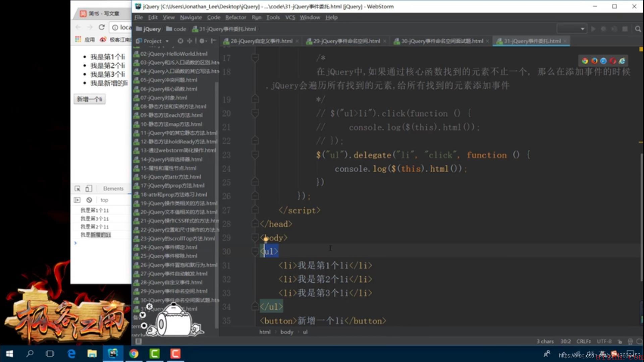Hide the Project tool window
Viewport: 644px width, 362px height.
click(213, 41)
